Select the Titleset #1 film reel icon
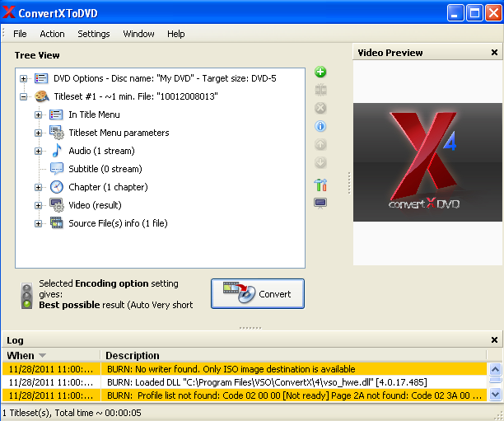Screen dimensions: 504x421 [x=42, y=96]
